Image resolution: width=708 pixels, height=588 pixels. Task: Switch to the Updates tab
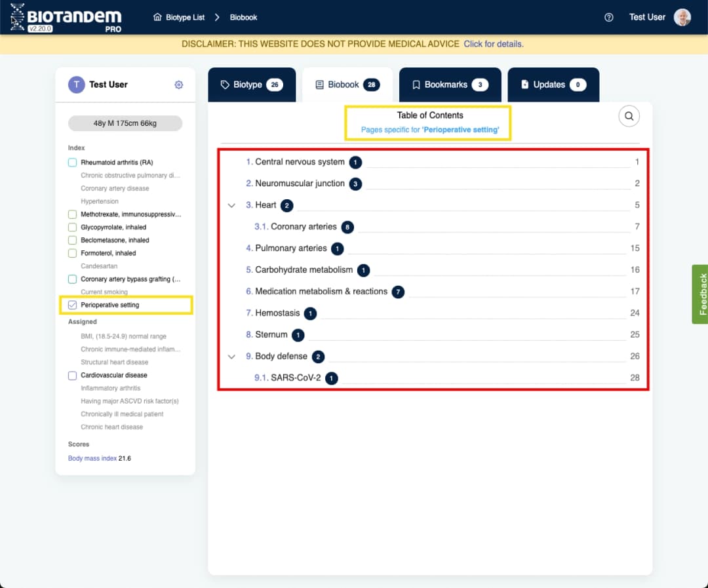click(x=553, y=85)
